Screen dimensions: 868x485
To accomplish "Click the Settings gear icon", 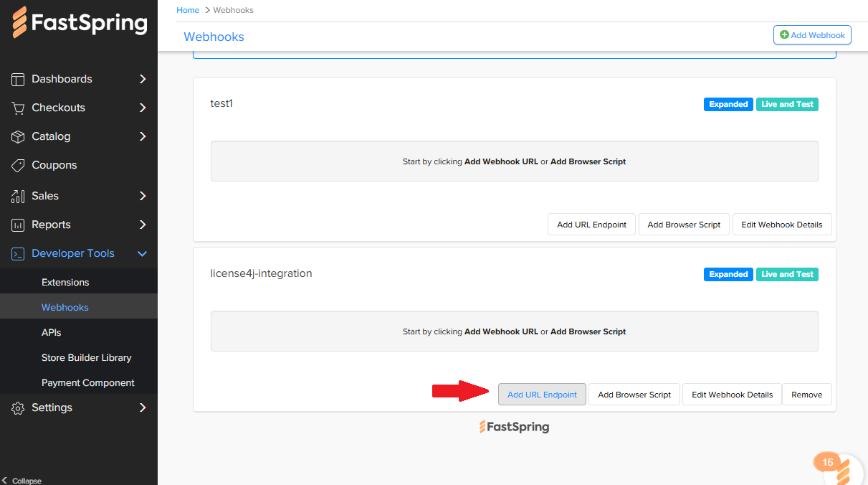I will click(18, 408).
